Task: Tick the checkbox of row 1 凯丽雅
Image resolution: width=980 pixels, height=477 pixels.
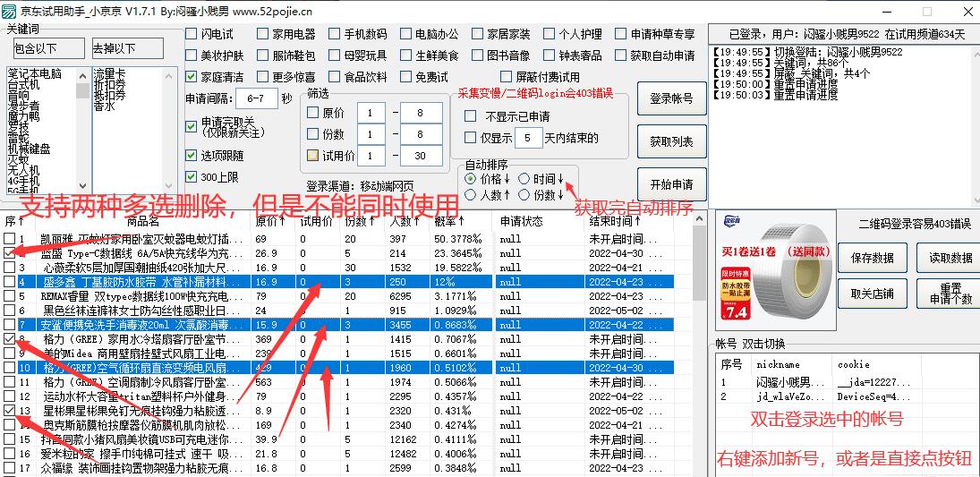Action: coord(9,239)
